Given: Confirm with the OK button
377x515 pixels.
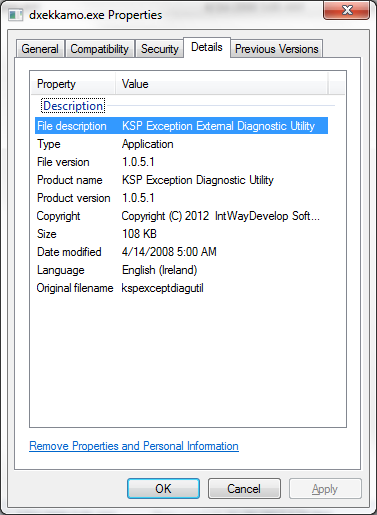Looking at the screenshot, I should (x=163, y=489).
